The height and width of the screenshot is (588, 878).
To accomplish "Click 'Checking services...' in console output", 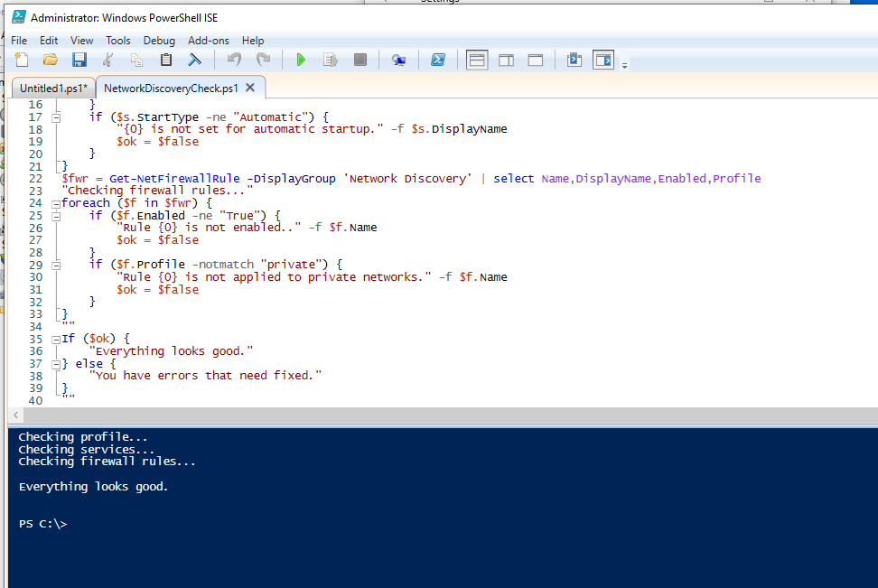I will 86,449.
